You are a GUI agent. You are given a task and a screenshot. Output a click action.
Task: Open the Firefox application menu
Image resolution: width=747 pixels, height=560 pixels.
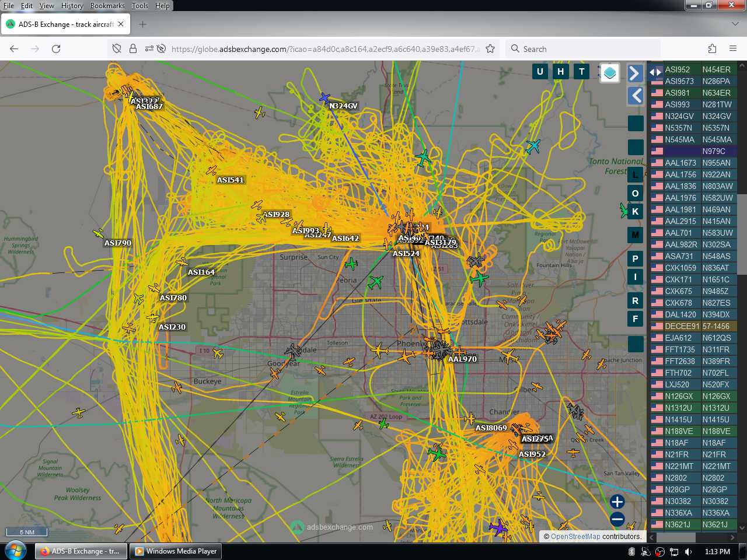733,49
